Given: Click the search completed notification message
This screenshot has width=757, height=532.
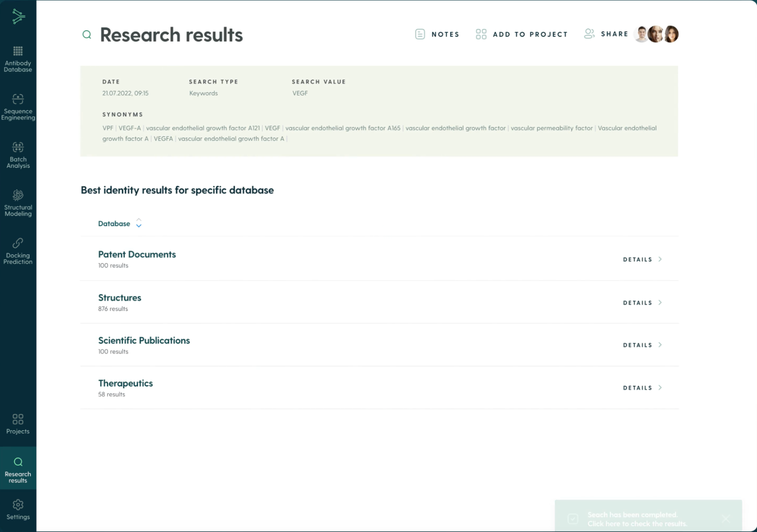Looking at the screenshot, I should pos(637,519).
